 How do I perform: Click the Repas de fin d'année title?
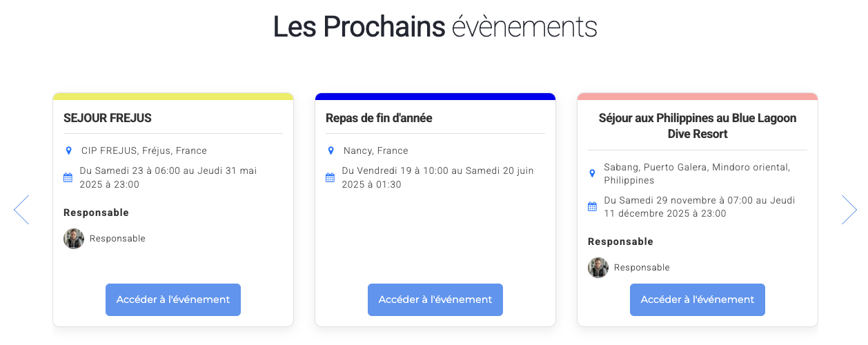click(x=379, y=118)
